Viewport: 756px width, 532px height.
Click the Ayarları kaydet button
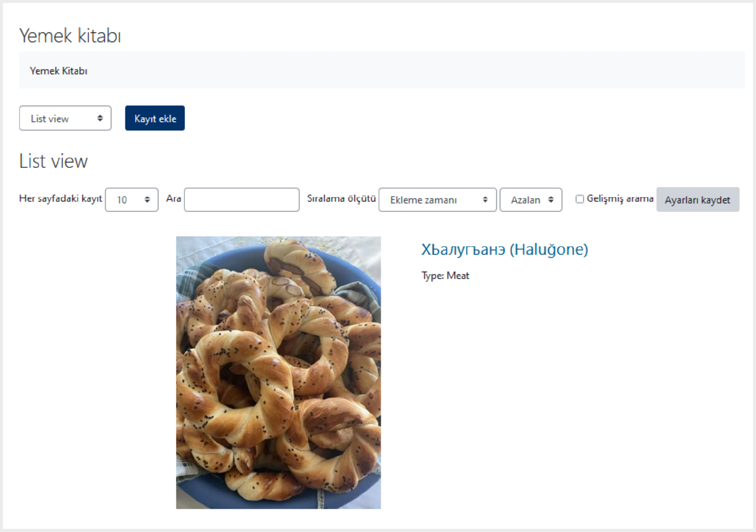698,199
